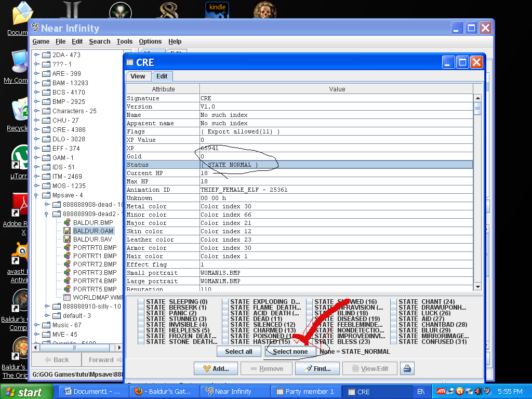The width and height of the screenshot is (532, 399).
Task: Switch to the View tab
Action: click(x=138, y=76)
